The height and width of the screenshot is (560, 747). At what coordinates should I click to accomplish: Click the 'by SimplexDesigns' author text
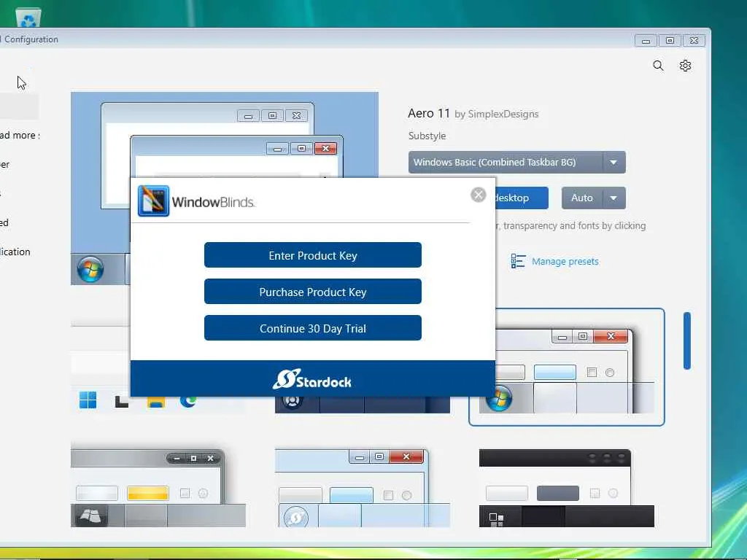pyautogui.click(x=496, y=114)
